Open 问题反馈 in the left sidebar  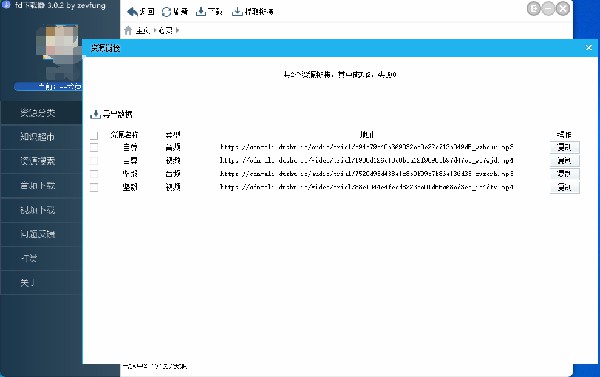41,234
